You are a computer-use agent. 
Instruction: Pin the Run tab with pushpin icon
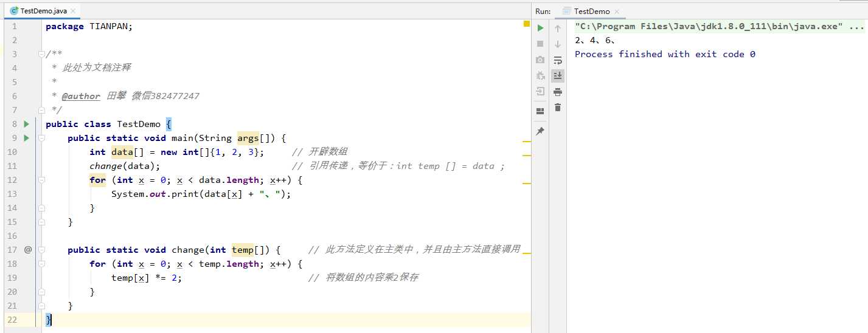(x=540, y=131)
